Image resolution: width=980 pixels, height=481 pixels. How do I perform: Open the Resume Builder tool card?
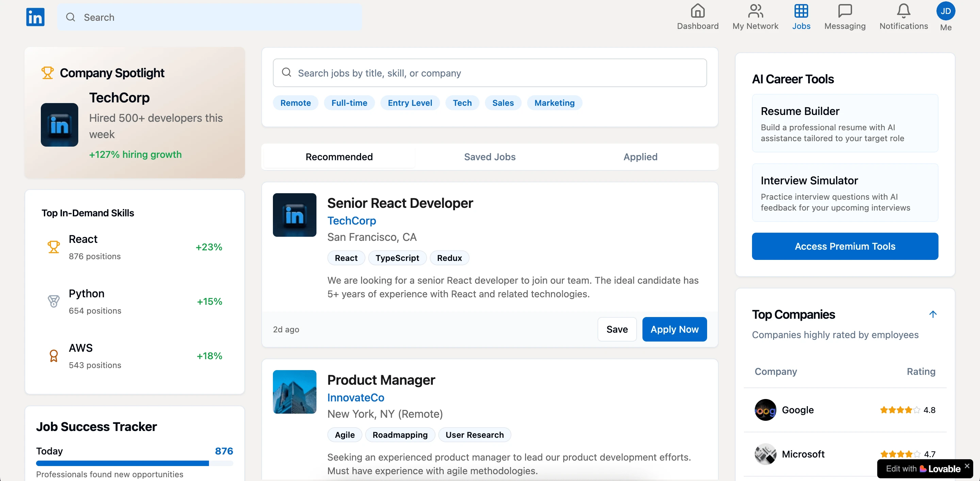click(845, 123)
